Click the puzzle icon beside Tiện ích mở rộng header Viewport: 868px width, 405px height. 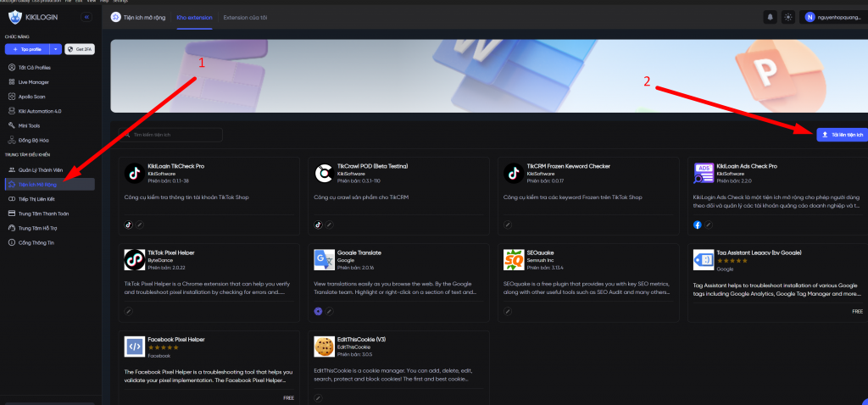(115, 18)
